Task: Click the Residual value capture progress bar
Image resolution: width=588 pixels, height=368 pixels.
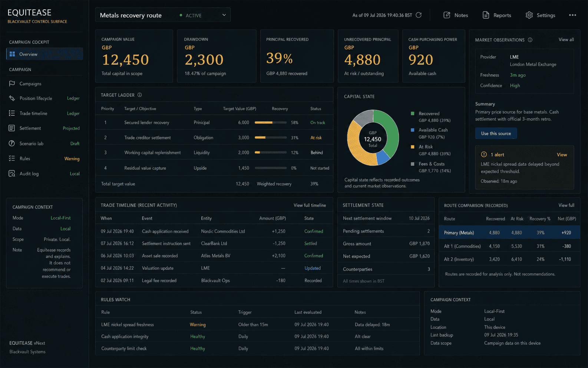Action: tap(271, 168)
